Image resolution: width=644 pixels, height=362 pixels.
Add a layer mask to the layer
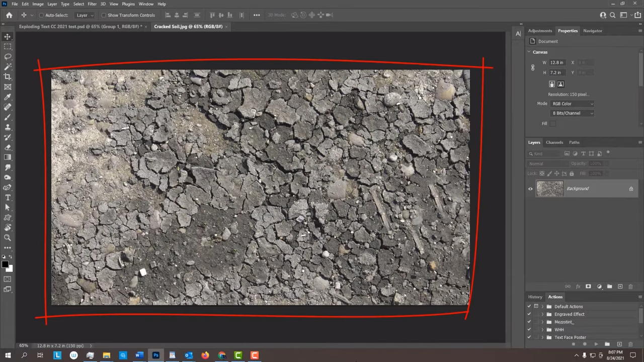coord(588,286)
